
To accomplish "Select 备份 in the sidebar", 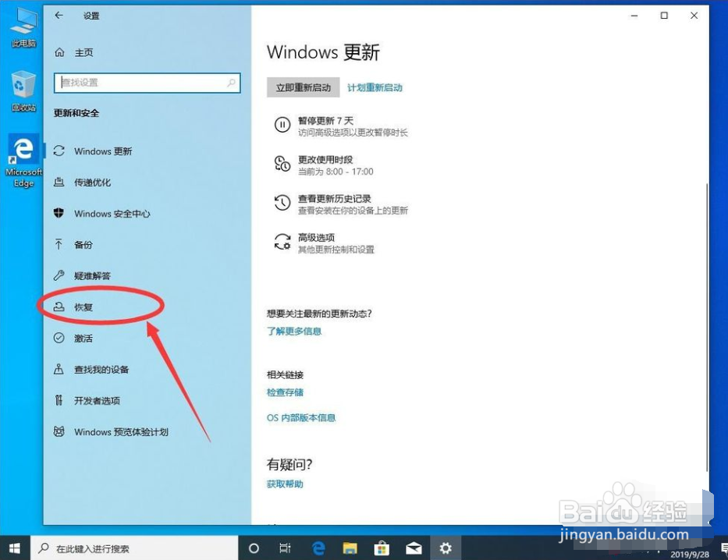I will 83,244.
